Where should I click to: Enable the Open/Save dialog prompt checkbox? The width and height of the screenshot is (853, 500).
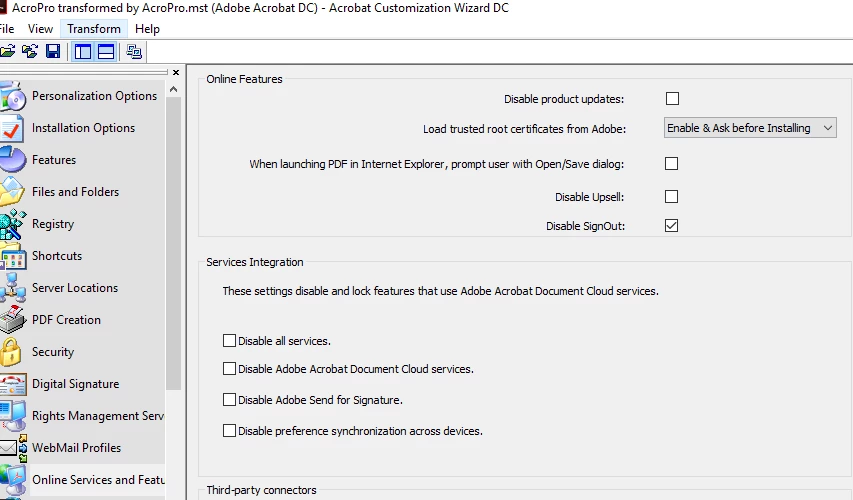pos(671,164)
